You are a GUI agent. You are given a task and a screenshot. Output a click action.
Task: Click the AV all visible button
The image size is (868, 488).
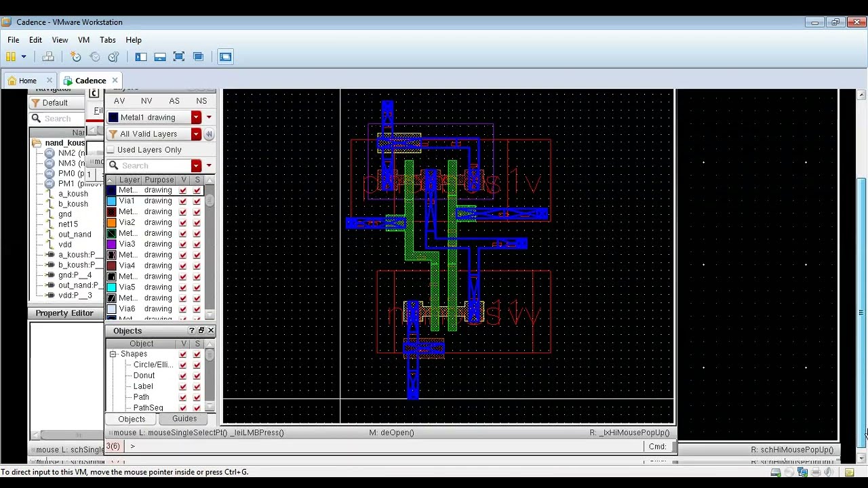pyautogui.click(x=119, y=101)
